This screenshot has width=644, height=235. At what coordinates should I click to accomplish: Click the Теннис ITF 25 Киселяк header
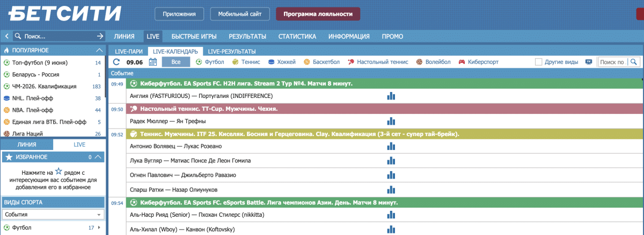[384, 134]
